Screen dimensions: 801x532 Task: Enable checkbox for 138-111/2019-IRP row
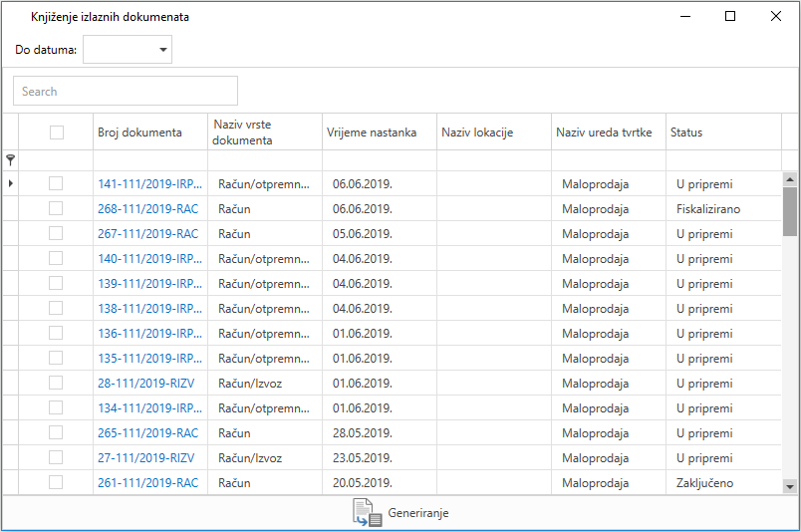(56, 308)
